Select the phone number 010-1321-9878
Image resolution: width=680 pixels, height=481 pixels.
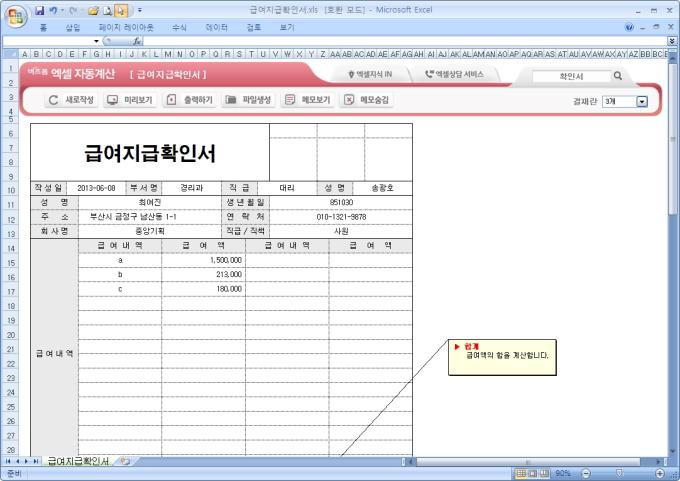click(341, 217)
